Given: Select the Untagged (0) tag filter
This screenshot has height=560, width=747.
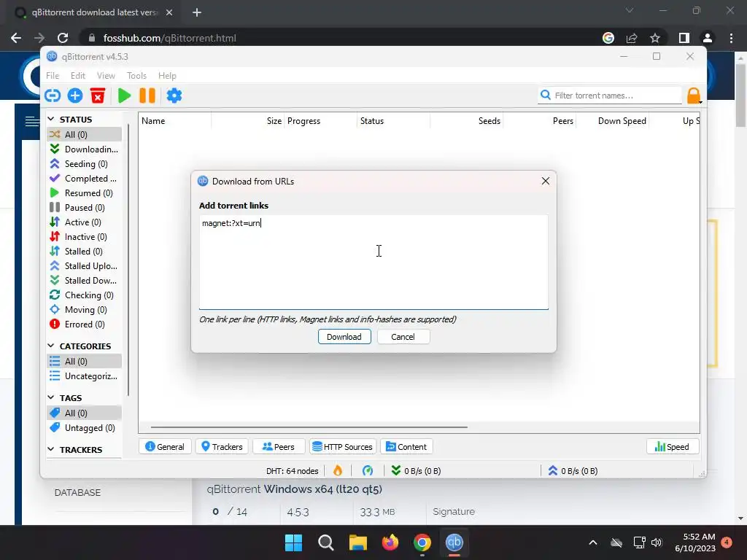Looking at the screenshot, I should click(x=85, y=427).
